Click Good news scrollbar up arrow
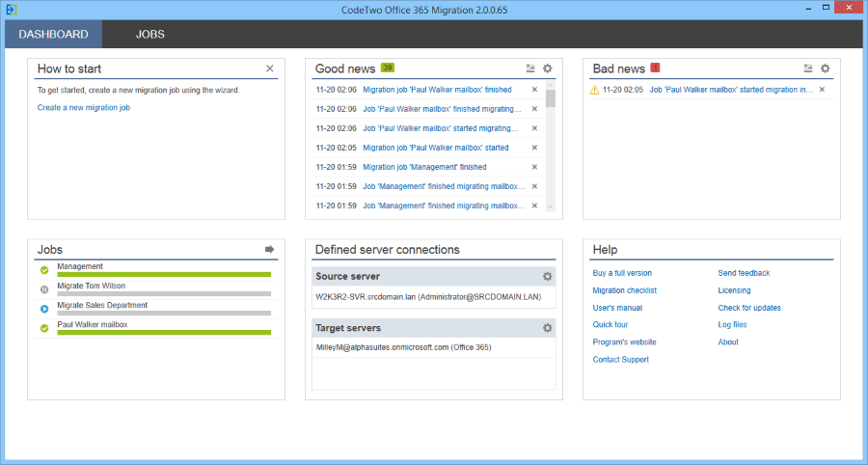 (551, 85)
